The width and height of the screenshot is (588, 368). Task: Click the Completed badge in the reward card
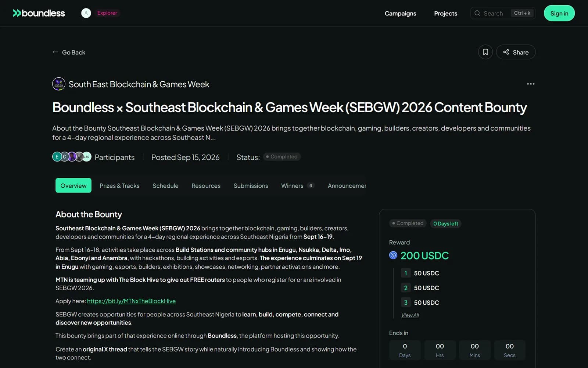point(408,223)
